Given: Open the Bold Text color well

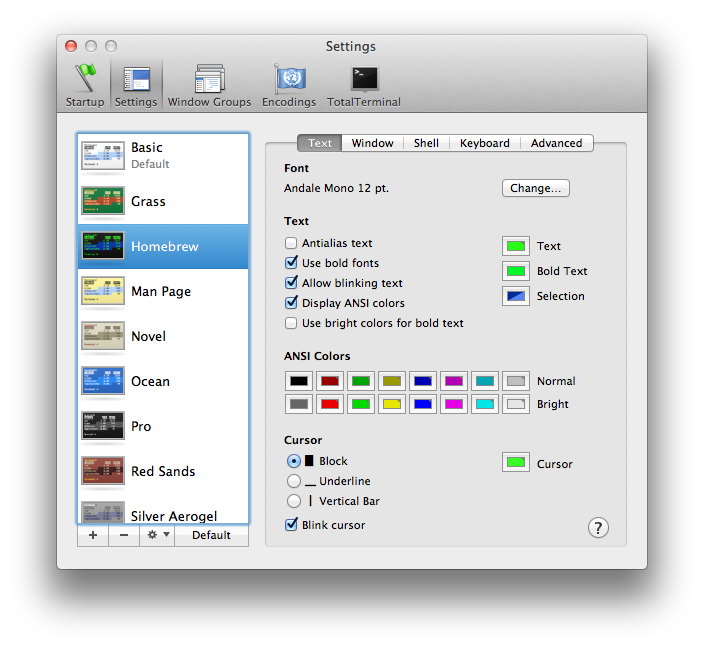Looking at the screenshot, I should pos(515,271).
